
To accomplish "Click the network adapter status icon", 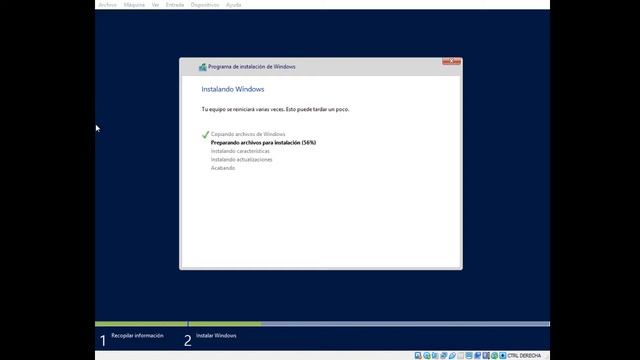I will tap(444, 356).
